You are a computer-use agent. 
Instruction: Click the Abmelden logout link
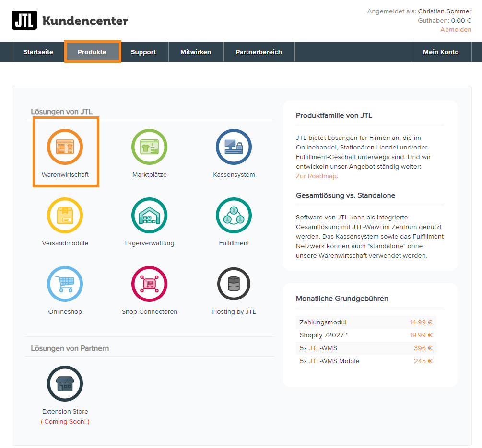pos(456,30)
